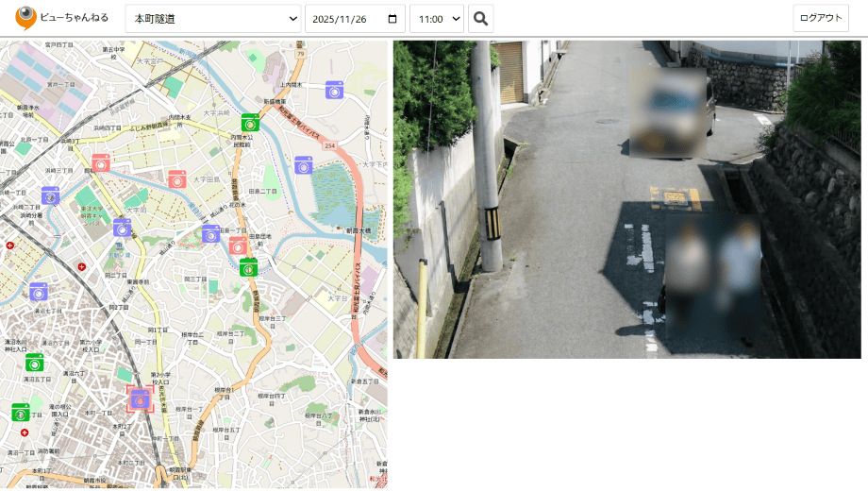Expand the 11:00 time dropdown

[437, 18]
